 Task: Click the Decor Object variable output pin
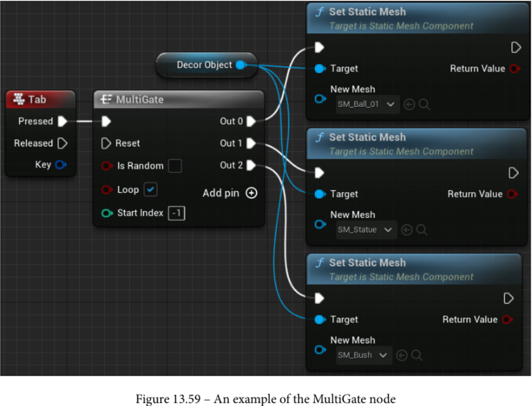tap(241, 65)
